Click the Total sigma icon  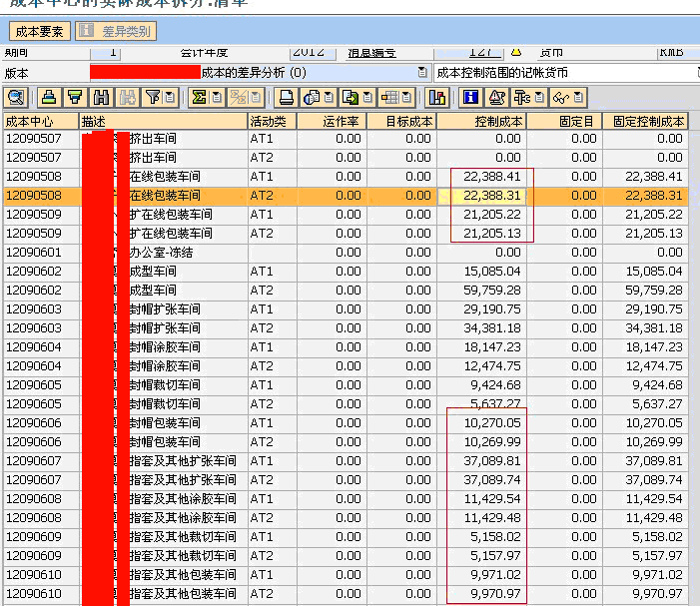[199, 97]
